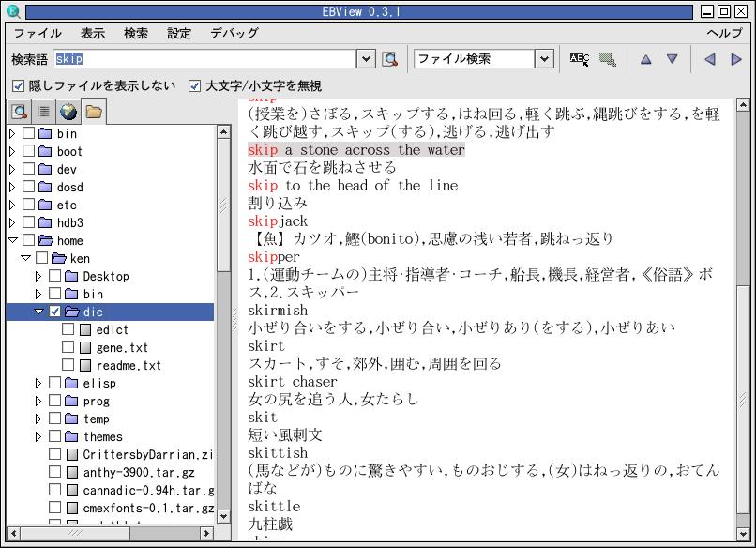This screenshot has height=548, width=756.
Task: Go forward with the right arrow icon
Action: [736, 59]
